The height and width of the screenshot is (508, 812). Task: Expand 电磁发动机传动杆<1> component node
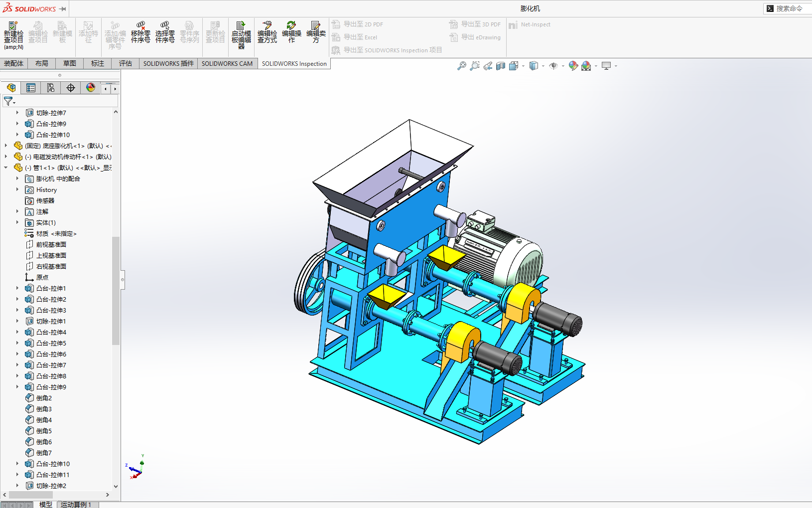6,157
